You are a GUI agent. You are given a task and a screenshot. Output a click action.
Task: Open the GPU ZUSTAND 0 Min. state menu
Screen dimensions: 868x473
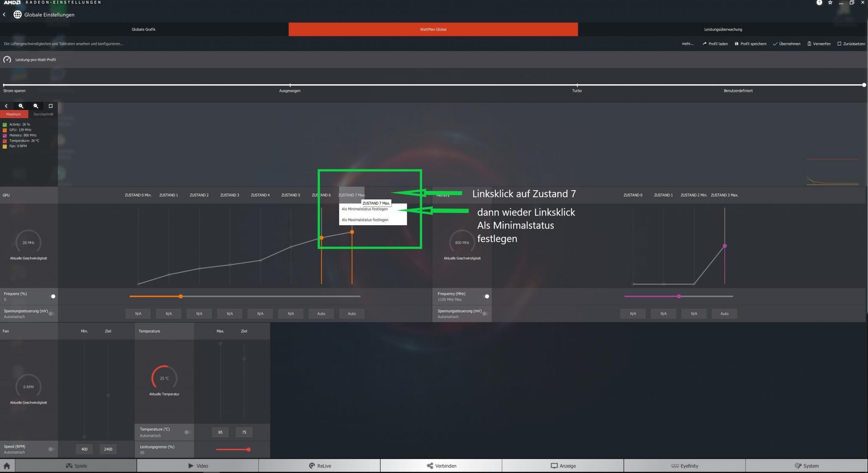click(x=138, y=195)
